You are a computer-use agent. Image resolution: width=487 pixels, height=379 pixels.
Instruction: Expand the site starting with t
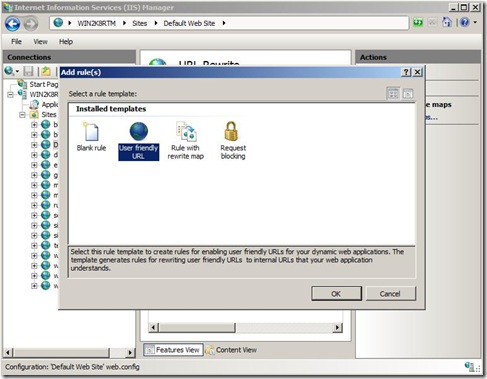pyautogui.click(x=34, y=245)
